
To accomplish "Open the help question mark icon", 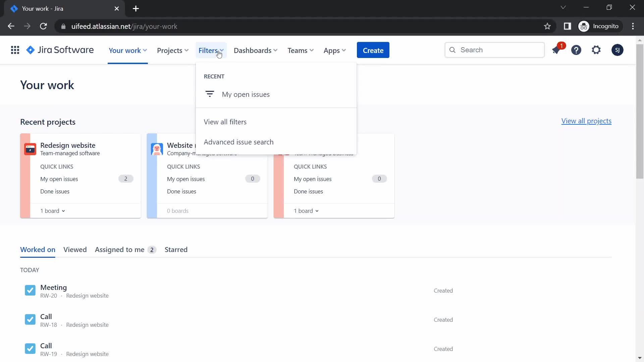I will [x=576, y=50].
